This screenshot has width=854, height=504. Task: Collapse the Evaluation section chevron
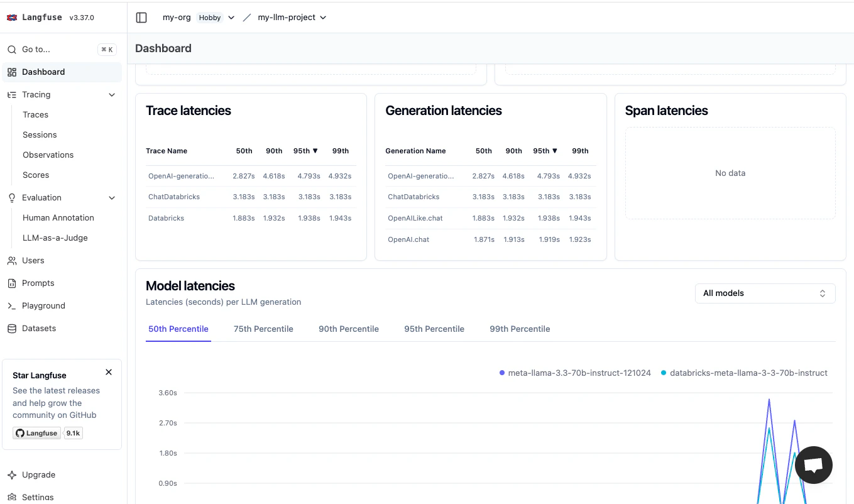112,198
